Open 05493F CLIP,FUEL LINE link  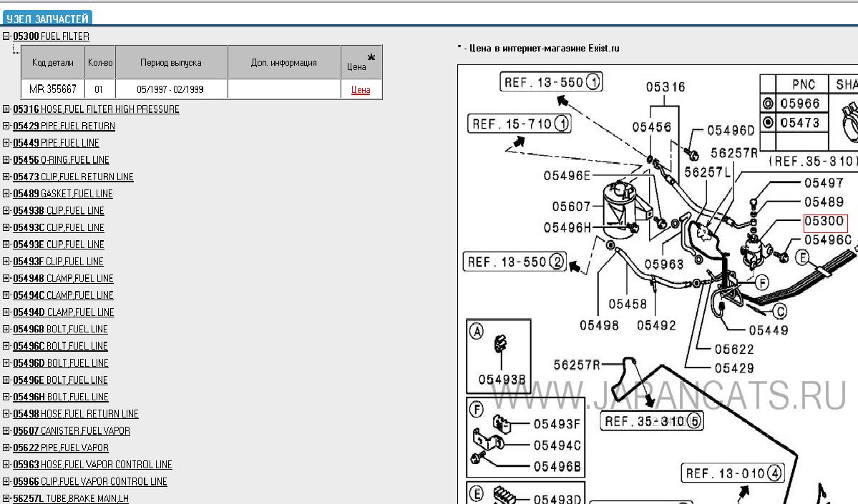click(58, 262)
